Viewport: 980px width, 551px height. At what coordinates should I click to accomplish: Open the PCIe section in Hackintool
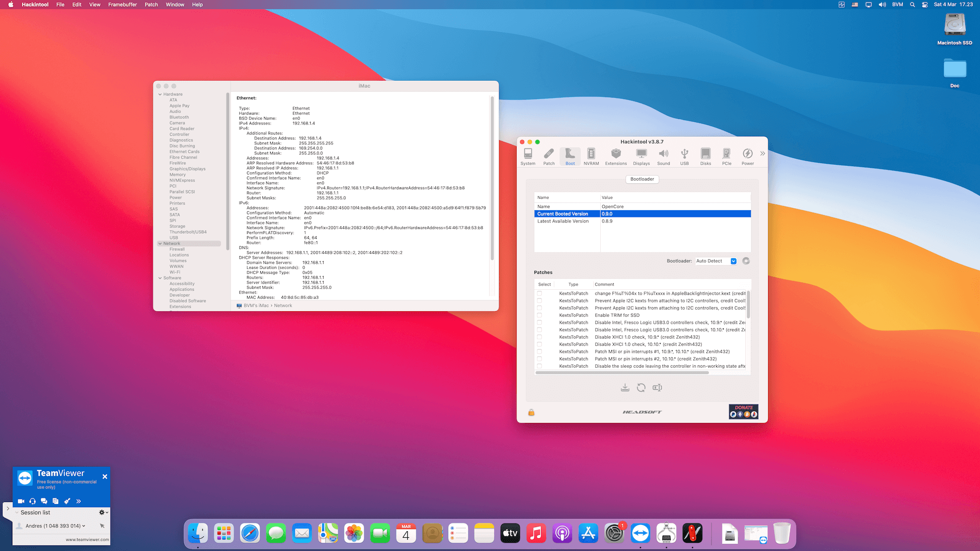727,157
